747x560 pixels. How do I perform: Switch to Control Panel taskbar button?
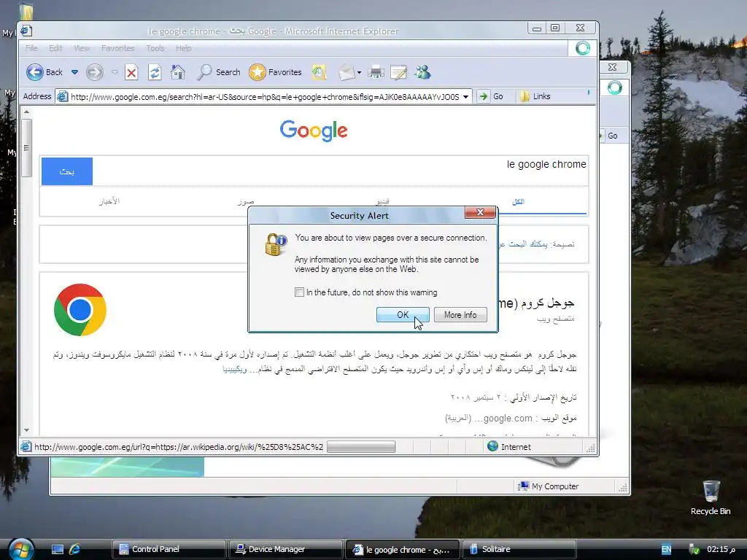click(168, 549)
